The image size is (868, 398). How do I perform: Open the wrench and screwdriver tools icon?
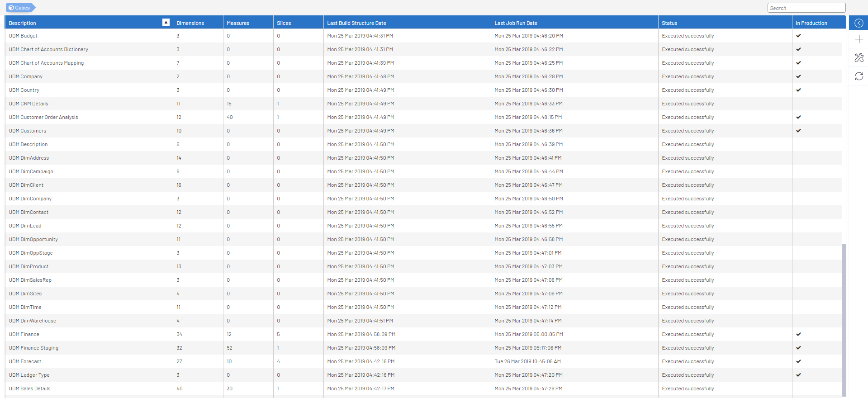[859, 57]
